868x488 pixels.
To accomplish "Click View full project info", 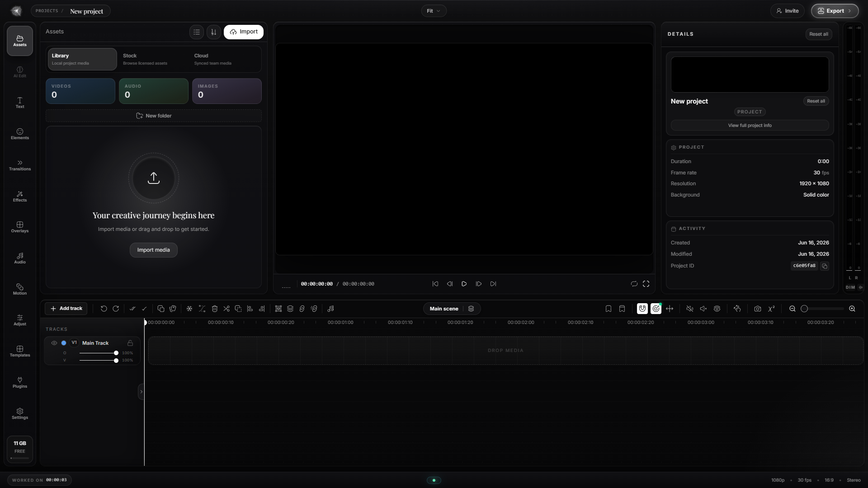I will click(750, 126).
